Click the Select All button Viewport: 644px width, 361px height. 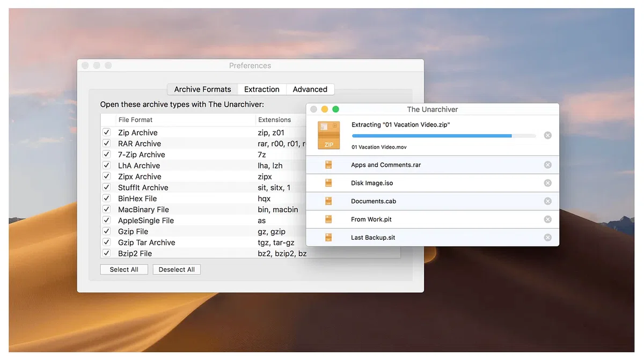pos(124,269)
